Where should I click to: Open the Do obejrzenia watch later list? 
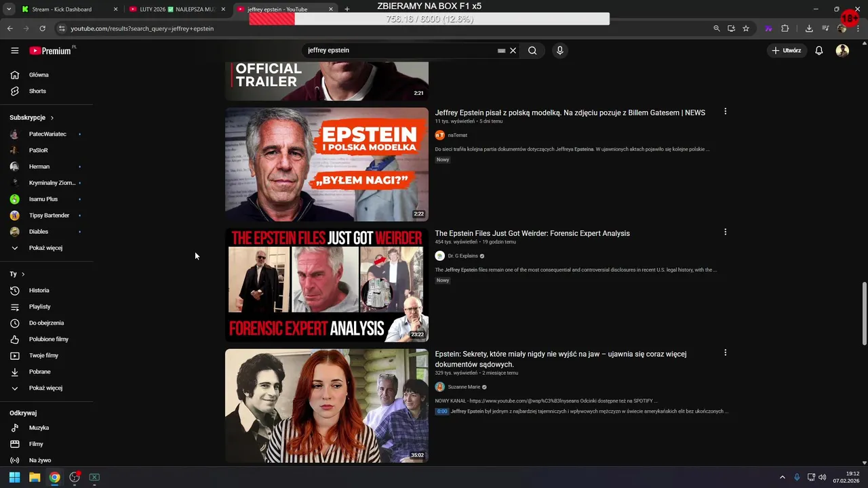pyautogui.click(x=46, y=323)
